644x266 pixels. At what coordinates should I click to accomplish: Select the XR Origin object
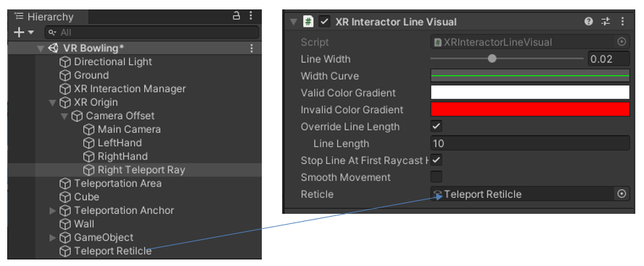96,103
